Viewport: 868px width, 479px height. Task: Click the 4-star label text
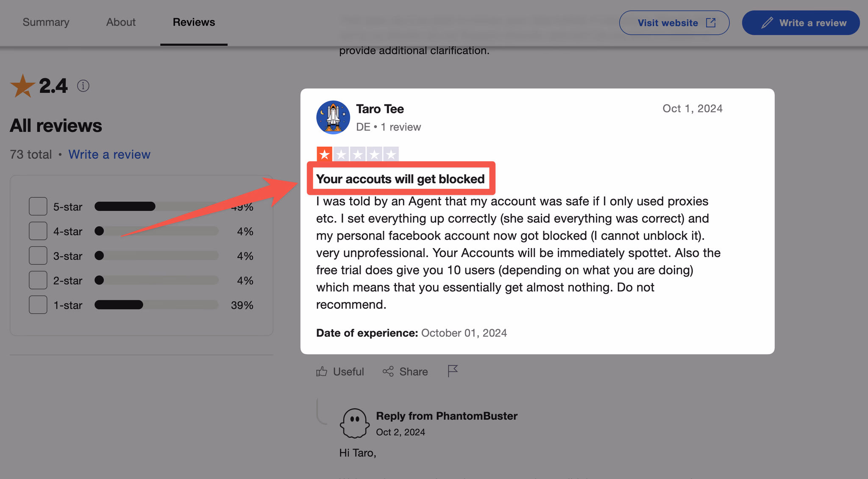(x=68, y=232)
